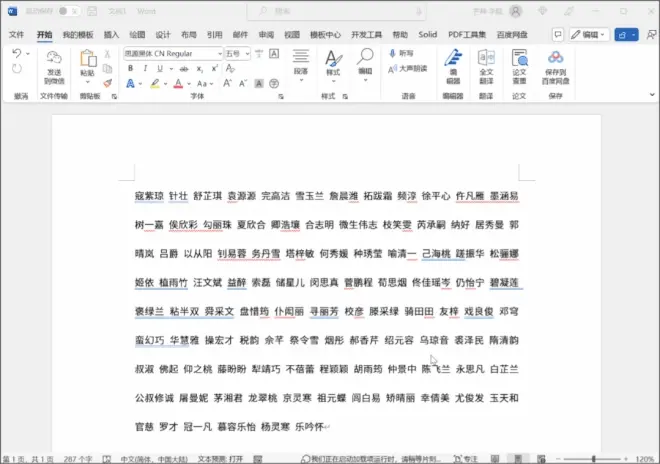Viewport: 660px width, 464px height.
Task: Open the font color arrow
Action: (189, 84)
